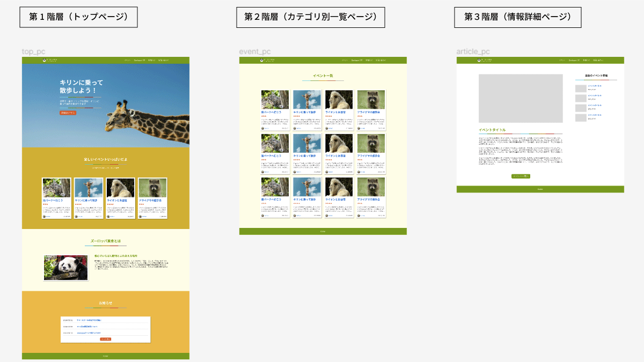Open the first sidebar event link in article_pc

[x=595, y=86]
